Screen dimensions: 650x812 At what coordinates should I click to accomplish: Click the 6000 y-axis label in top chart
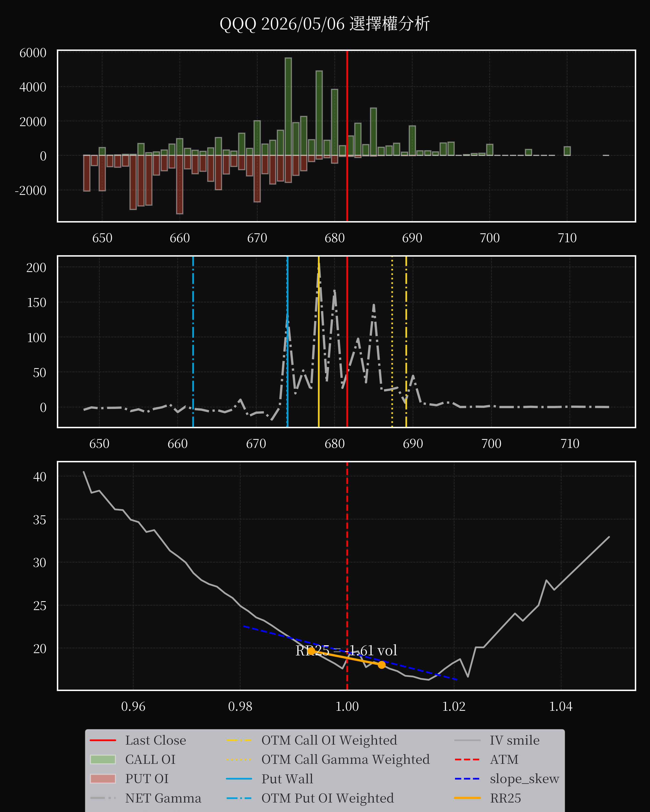pos(33,53)
